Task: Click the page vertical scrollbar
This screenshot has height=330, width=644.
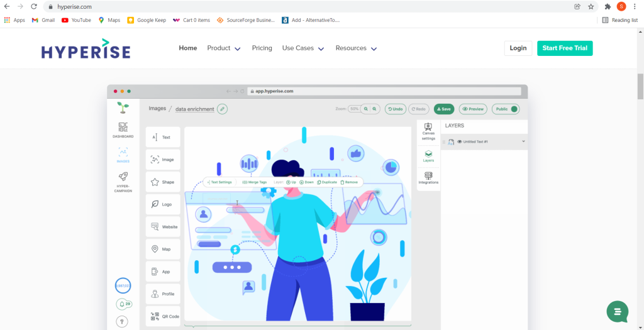Action: (640, 85)
